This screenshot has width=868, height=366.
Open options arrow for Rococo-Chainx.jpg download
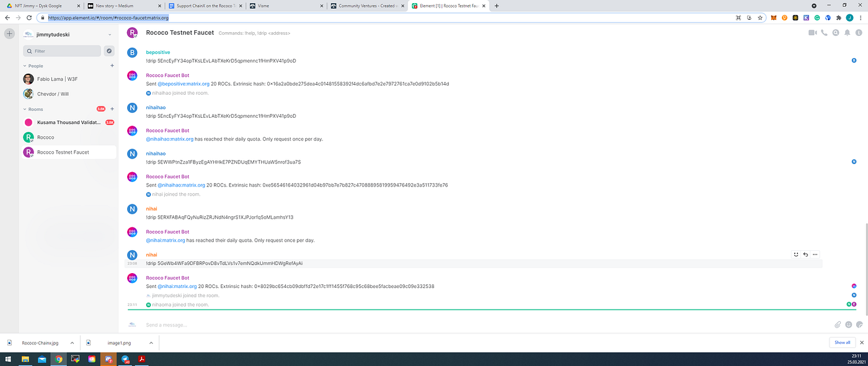72,342
